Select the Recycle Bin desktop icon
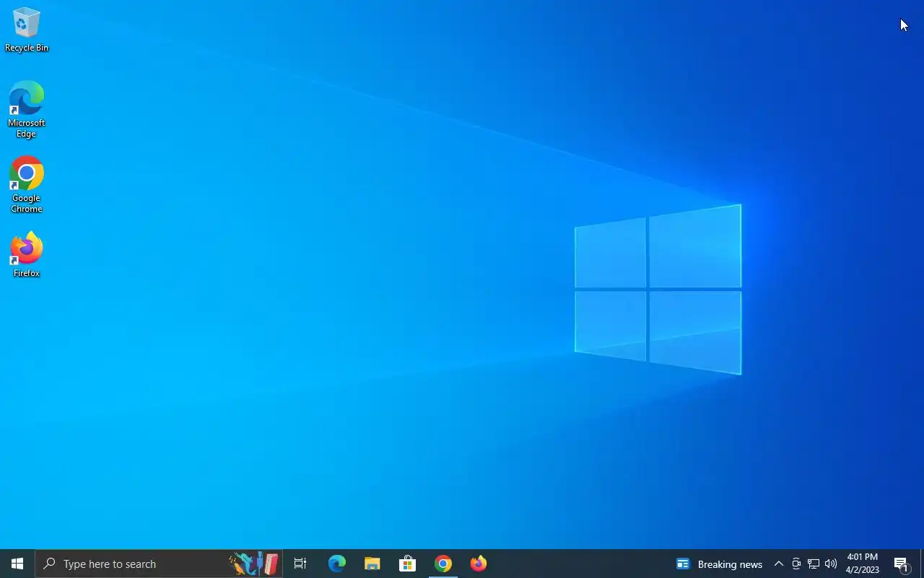 [27, 30]
